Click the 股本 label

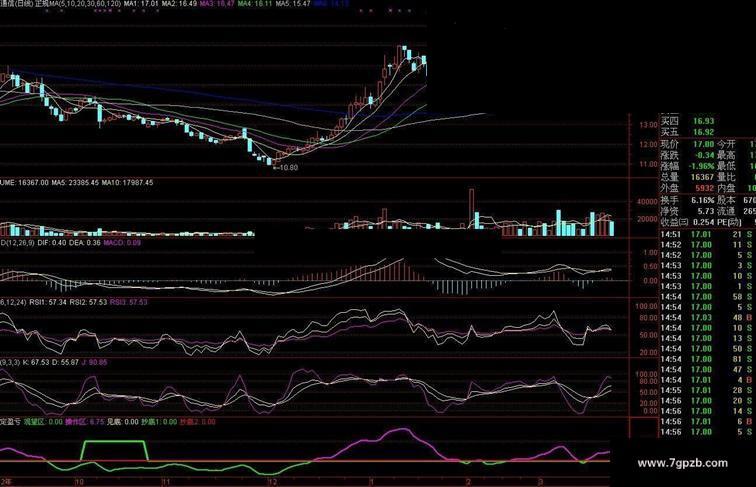tap(727, 200)
